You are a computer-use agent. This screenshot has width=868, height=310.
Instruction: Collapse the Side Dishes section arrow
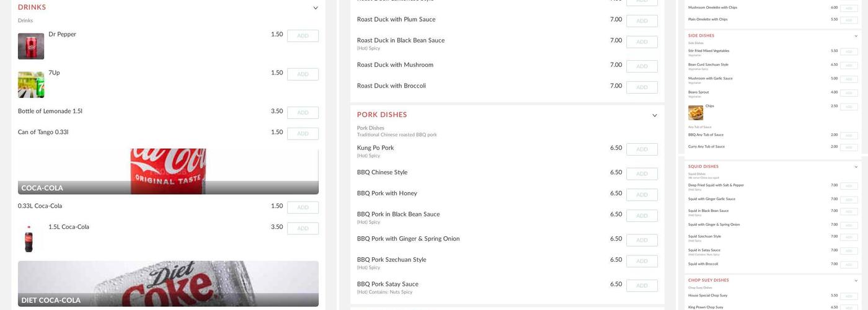[x=856, y=36]
